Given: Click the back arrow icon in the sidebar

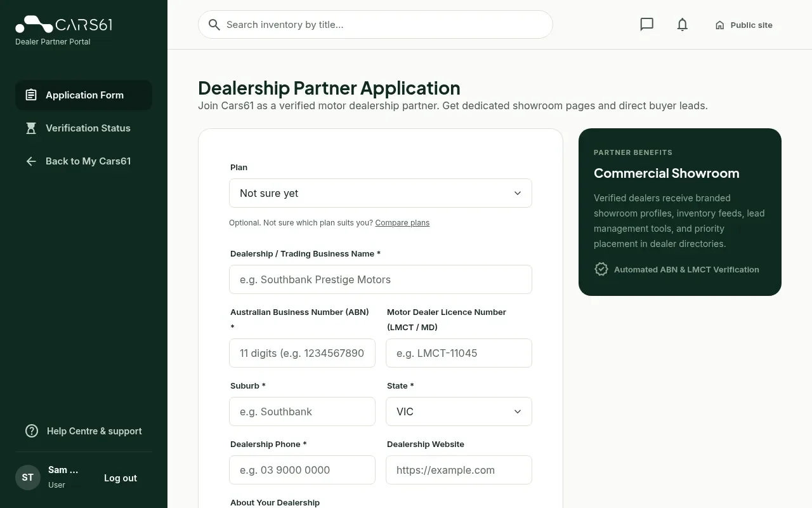Looking at the screenshot, I should pyautogui.click(x=31, y=161).
